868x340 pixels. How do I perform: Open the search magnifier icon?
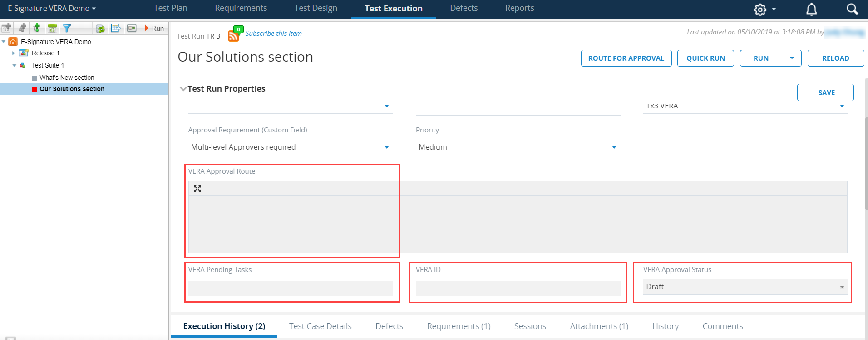(852, 9)
